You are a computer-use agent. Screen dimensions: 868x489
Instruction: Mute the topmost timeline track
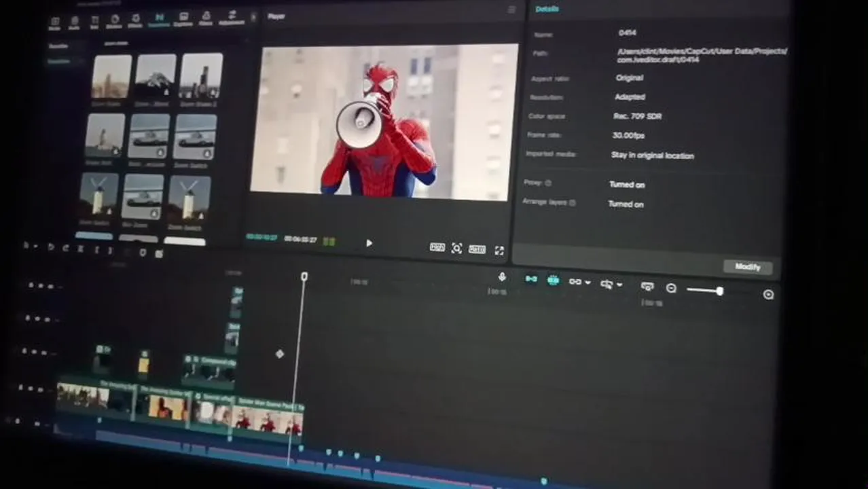pos(52,287)
